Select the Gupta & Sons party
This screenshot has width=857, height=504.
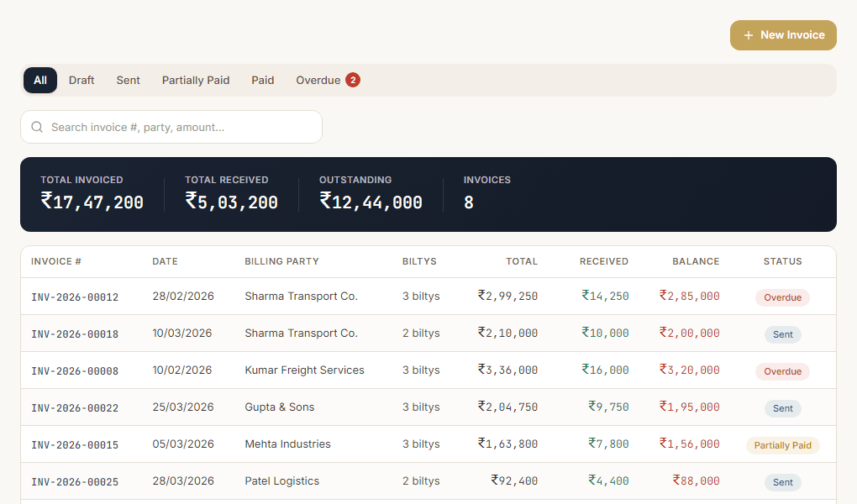point(279,407)
